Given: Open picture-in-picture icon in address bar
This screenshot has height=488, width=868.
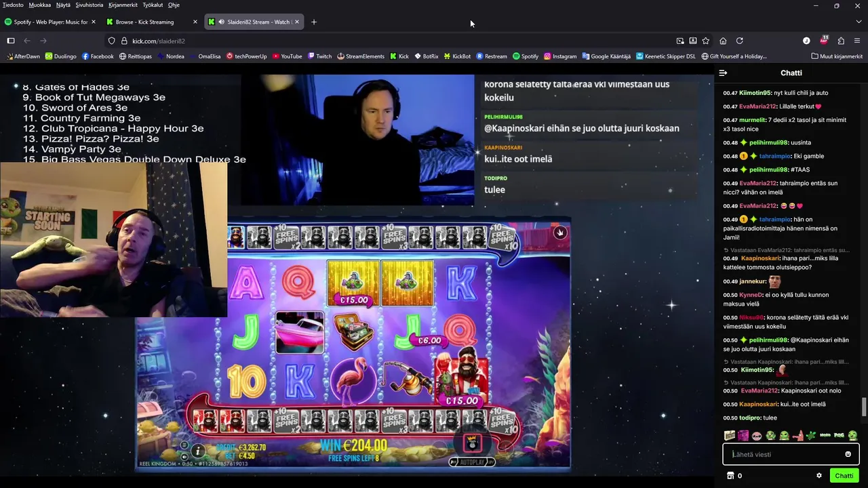Looking at the screenshot, I should coord(680,41).
